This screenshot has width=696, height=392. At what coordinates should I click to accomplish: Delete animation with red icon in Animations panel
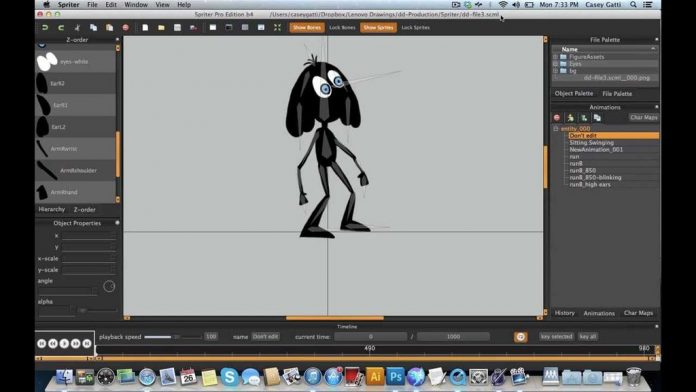pos(557,118)
